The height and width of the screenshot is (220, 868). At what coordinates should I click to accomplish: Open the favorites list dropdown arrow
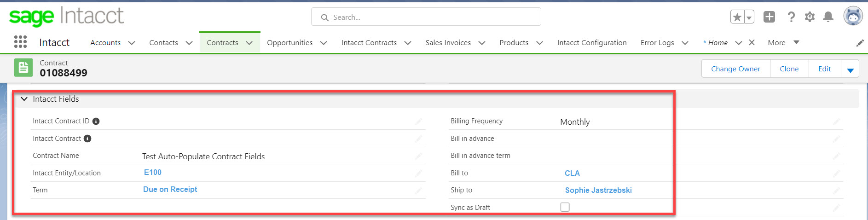[x=749, y=17]
